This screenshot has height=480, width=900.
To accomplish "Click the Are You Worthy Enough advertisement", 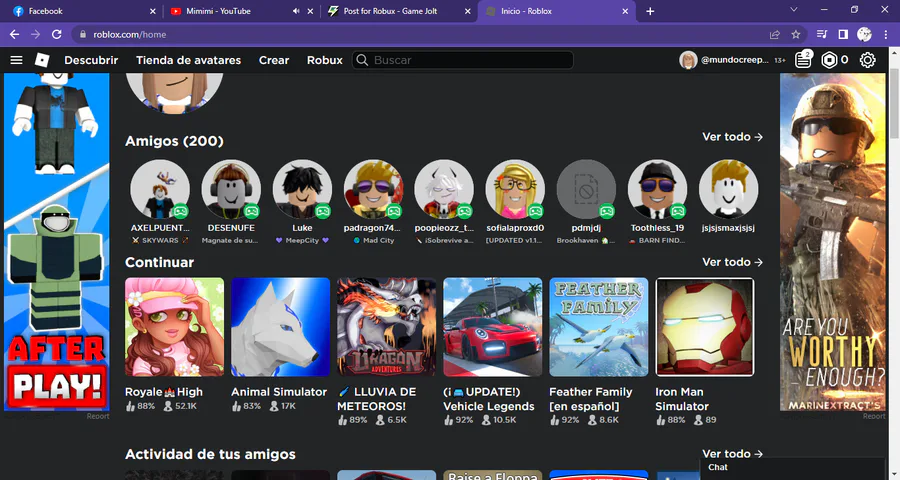I will (832, 242).
